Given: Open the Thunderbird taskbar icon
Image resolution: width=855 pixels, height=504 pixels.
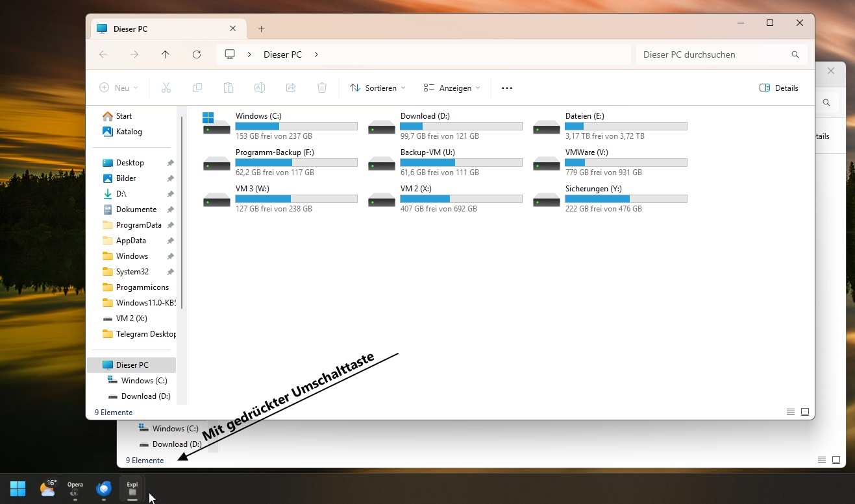Looking at the screenshot, I should coord(104,488).
